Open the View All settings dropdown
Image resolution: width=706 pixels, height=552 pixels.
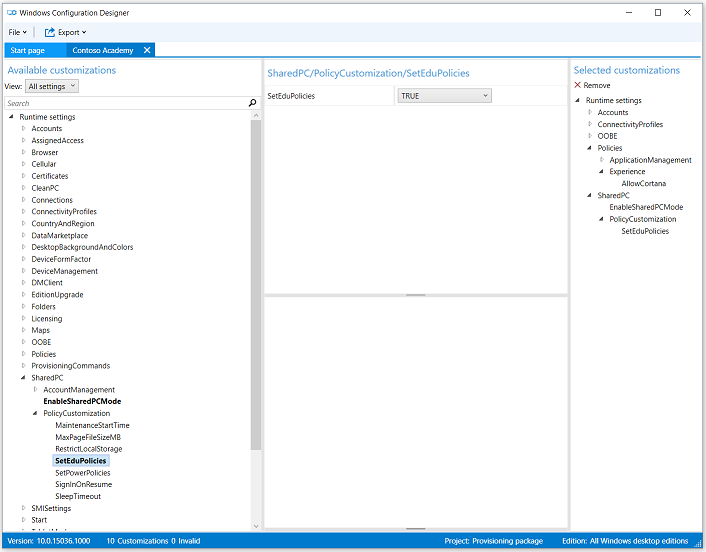pyautogui.click(x=52, y=86)
